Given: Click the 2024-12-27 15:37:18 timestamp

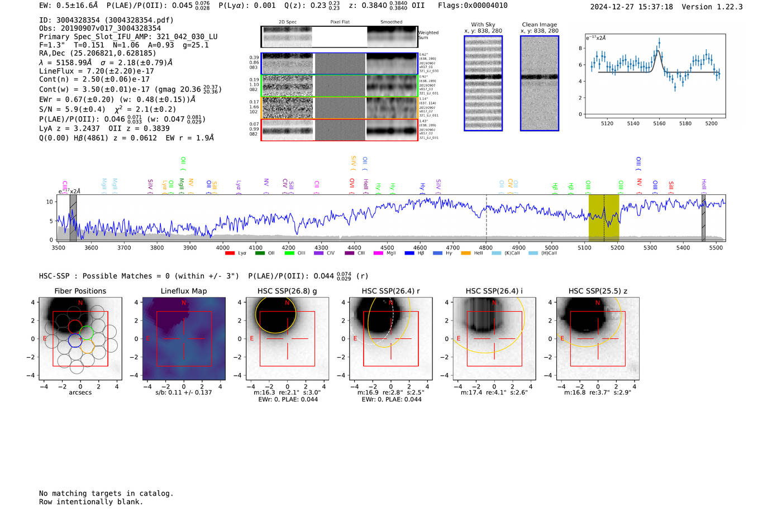Looking at the screenshot, I should (x=631, y=7).
